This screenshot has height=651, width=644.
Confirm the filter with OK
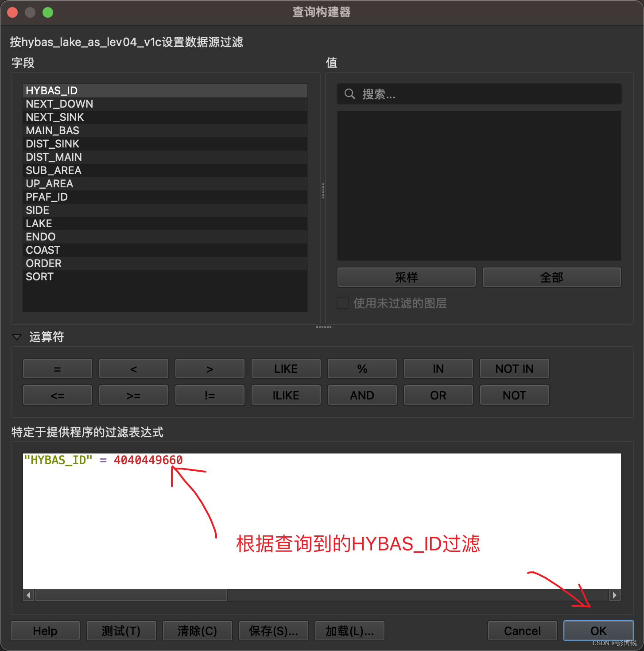click(x=598, y=631)
